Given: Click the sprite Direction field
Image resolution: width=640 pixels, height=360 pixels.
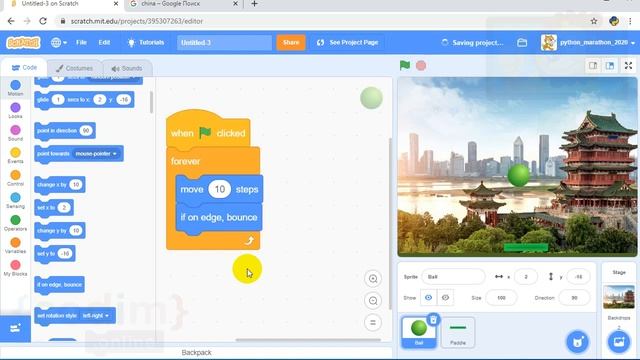Looking at the screenshot, I should pos(574,298).
